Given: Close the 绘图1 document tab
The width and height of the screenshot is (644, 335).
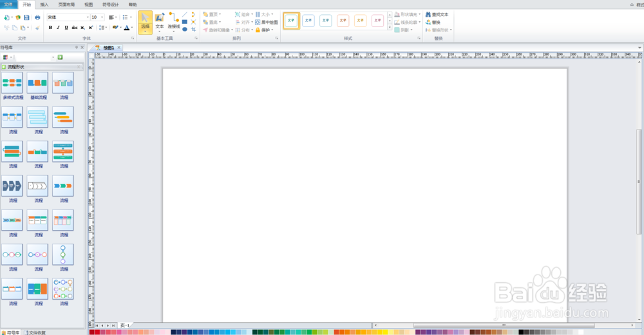Looking at the screenshot, I should click(119, 48).
